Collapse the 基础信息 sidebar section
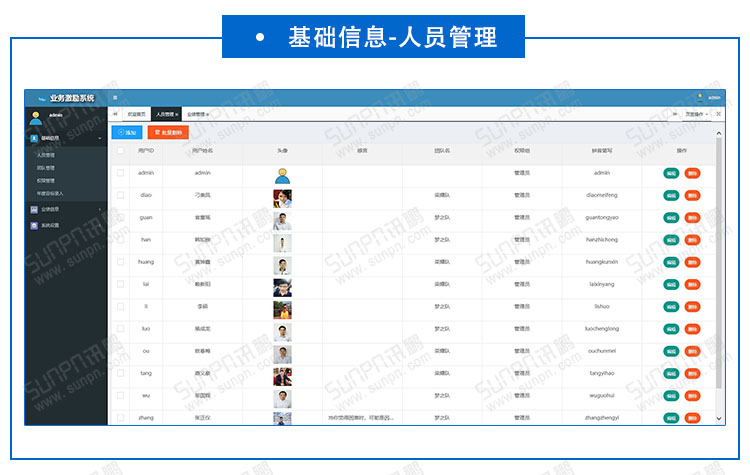The height and width of the screenshot is (475, 750). click(x=99, y=138)
